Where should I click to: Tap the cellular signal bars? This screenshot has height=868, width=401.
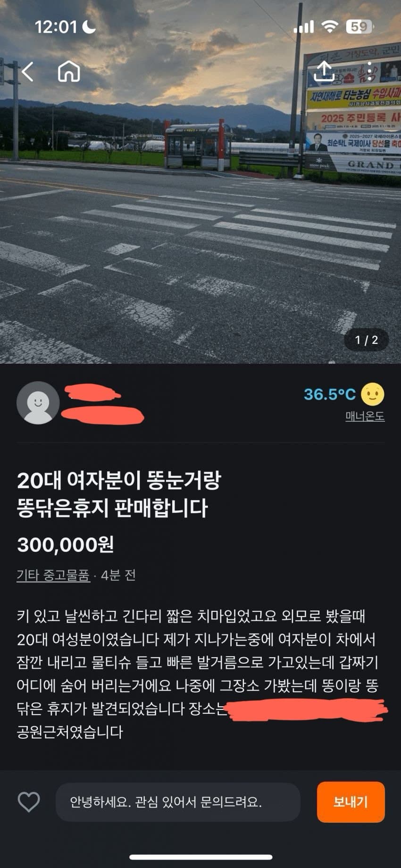click(x=303, y=27)
